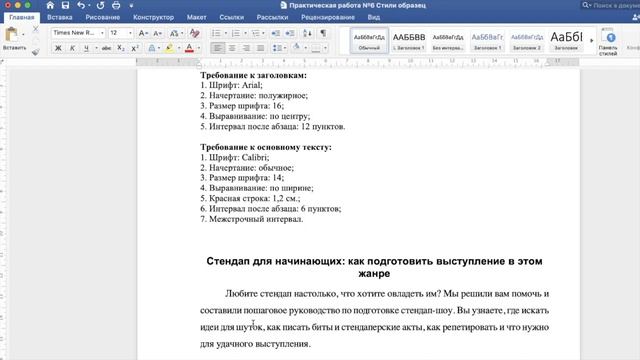The image size is (640, 360).
Task: Align the text to the left
Action: click(x=218, y=48)
